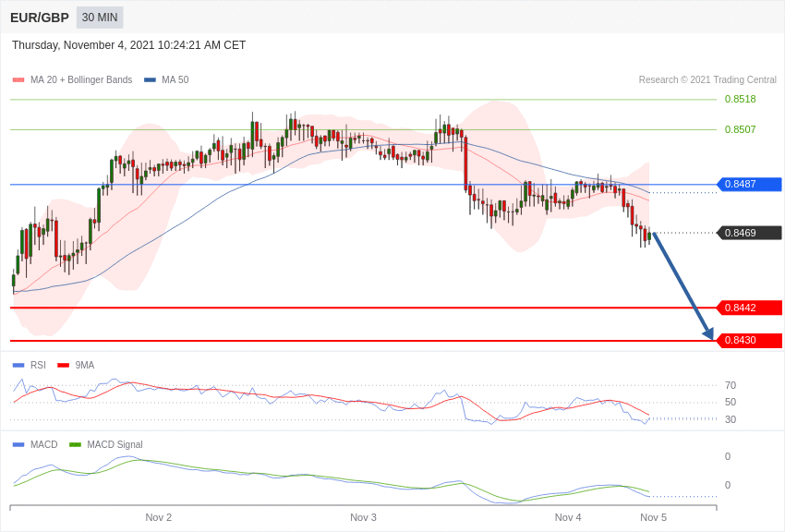Click the 0.8518 resistance level label
The image size is (785, 532).
[x=740, y=99]
